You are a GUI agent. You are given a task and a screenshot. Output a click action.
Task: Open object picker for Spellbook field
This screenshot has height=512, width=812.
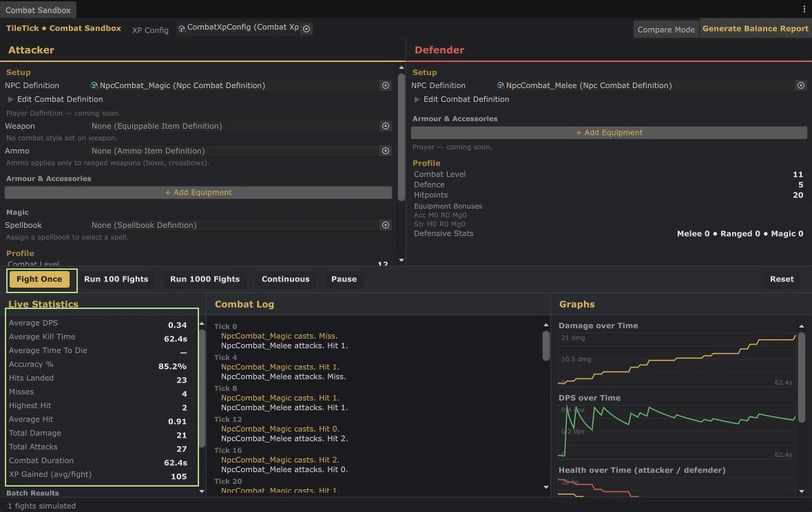(385, 225)
